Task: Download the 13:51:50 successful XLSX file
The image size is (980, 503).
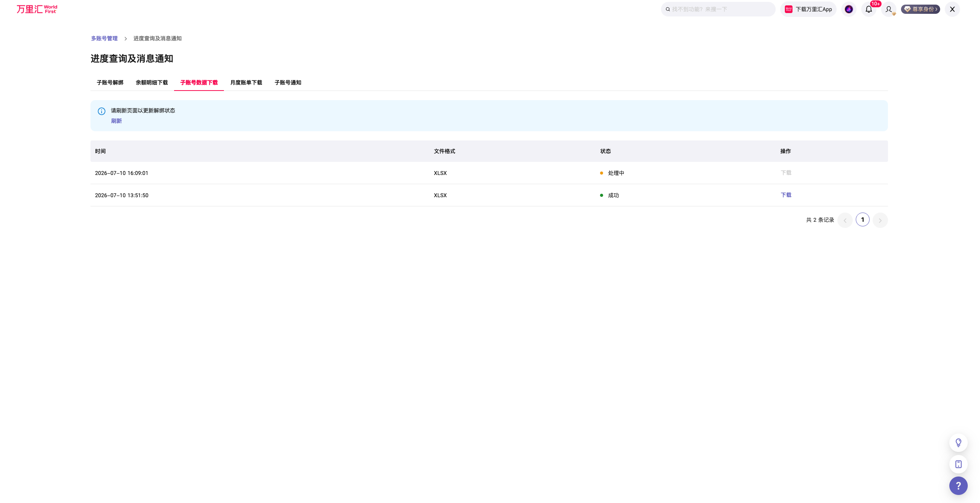Action: (786, 195)
